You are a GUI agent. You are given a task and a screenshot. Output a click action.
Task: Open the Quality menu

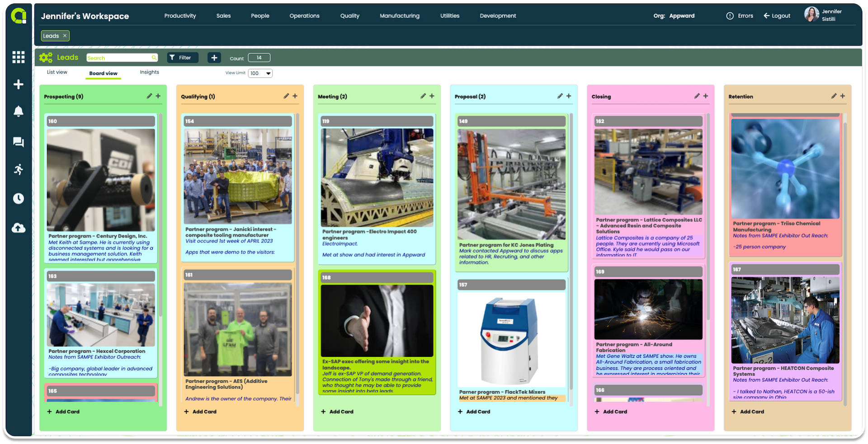click(x=350, y=16)
